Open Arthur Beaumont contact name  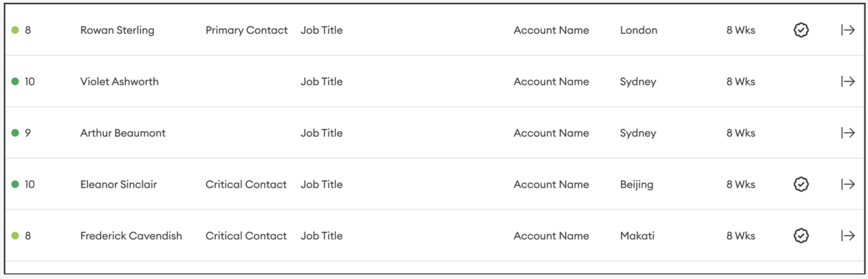(123, 133)
